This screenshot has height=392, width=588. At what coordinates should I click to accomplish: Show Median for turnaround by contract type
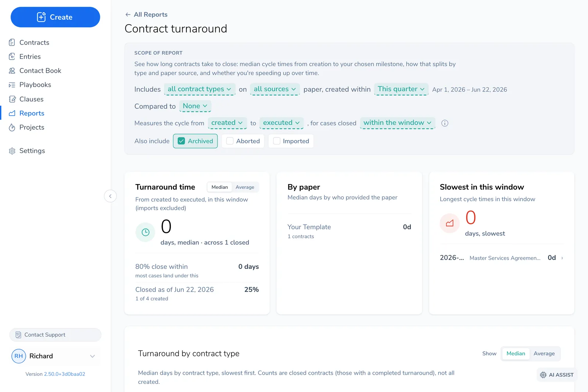[516, 353]
